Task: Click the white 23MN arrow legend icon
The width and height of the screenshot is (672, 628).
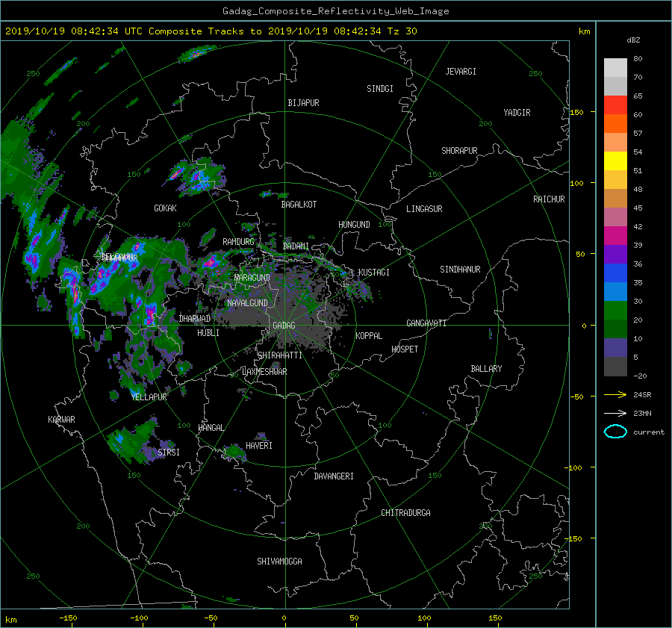Action: (615, 413)
